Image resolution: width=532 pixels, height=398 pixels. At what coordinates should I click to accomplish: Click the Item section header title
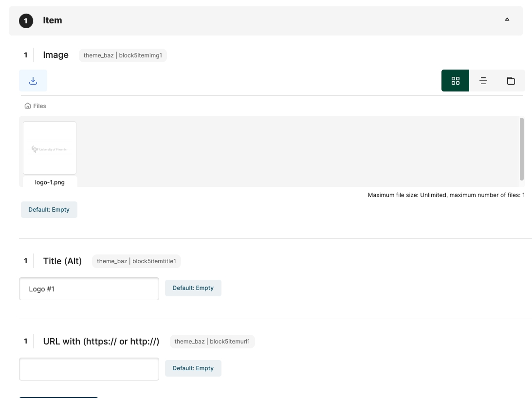[x=53, y=20]
